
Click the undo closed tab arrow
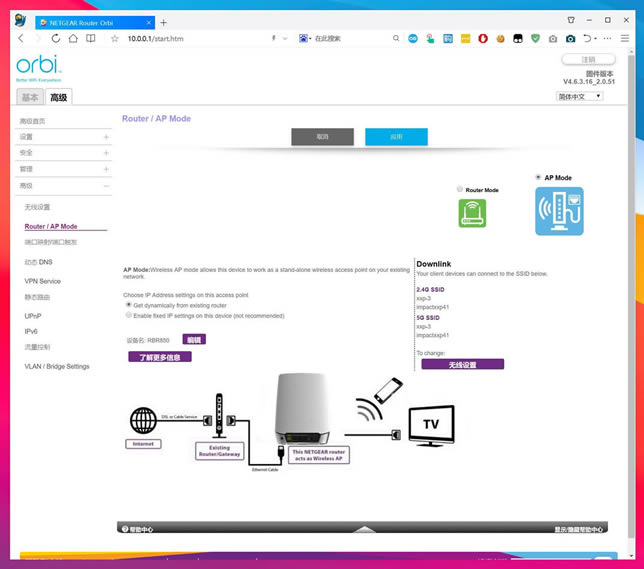[587, 39]
